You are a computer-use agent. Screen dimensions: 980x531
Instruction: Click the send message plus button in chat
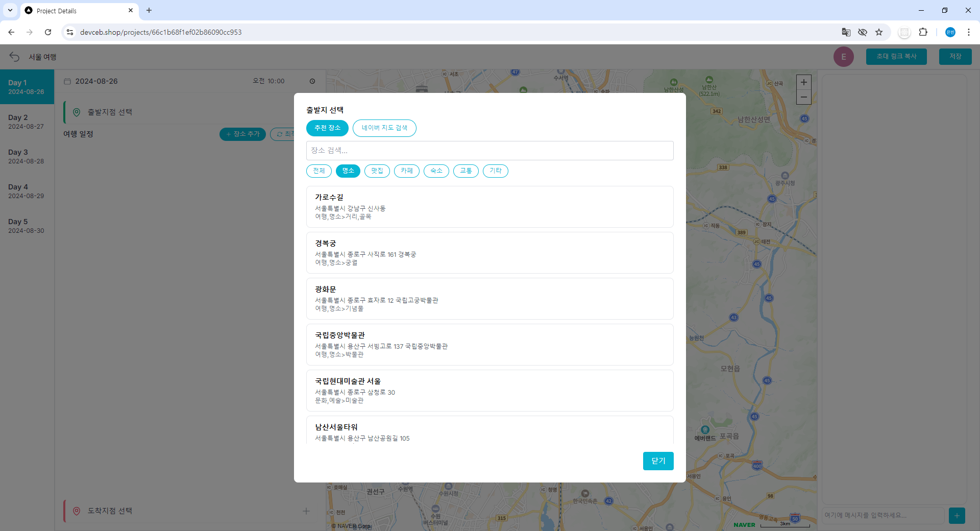pyautogui.click(x=957, y=516)
